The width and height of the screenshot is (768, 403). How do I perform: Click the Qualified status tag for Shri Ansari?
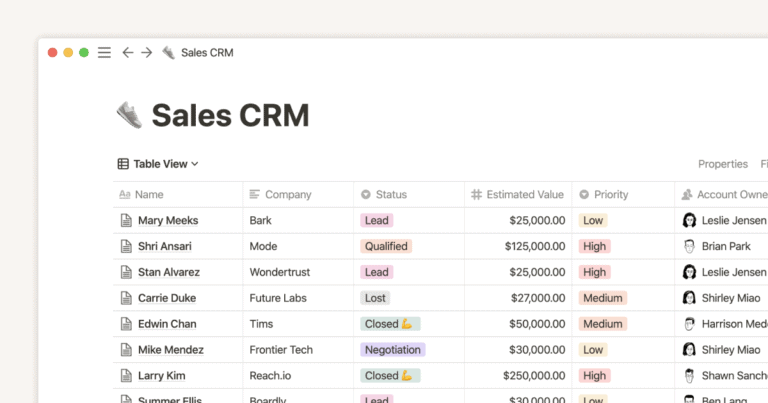[386, 246]
